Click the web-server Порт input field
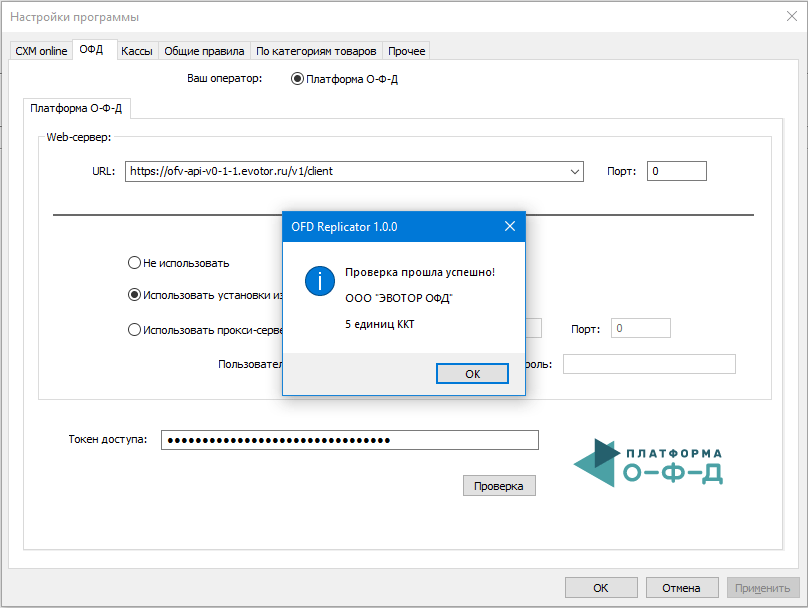808x608 pixels. pyautogui.click(x=676, y=171)
